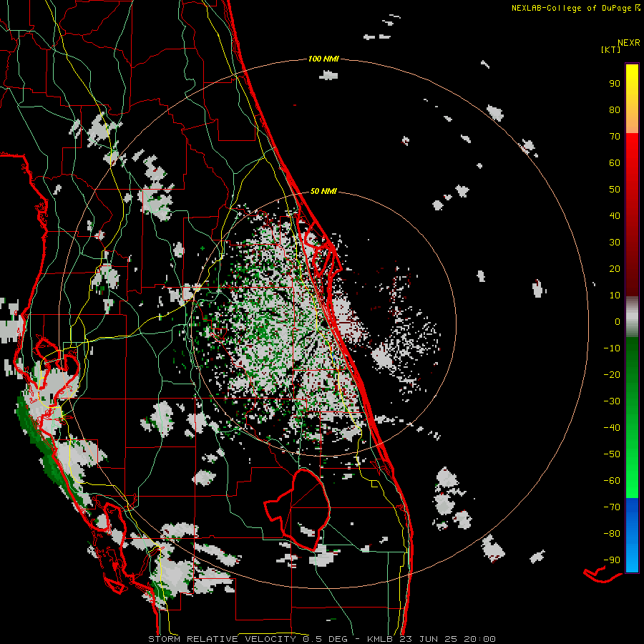The width and height of the screenshot is (644, 644).
Task: Click the -30 knot scale value
Action: 612,401
